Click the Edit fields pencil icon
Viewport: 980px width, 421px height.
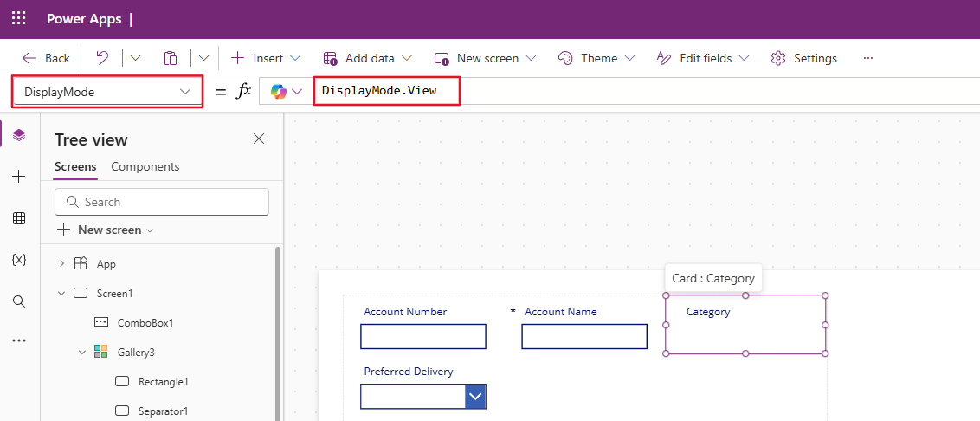pyautogui.click(x=664, y=58)
